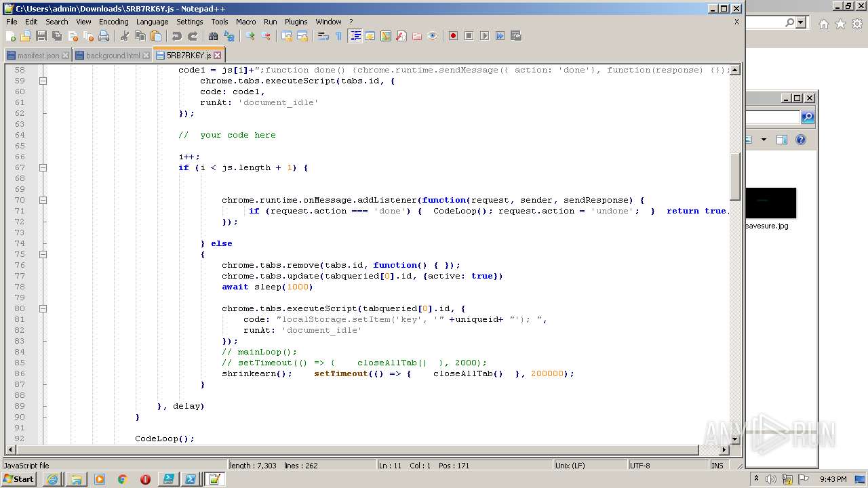The width and height of the screenshot is (868, 488).
Task: Open Find dialog with binoculars icon
Action: pyautogui.click(x=214, y=36)
